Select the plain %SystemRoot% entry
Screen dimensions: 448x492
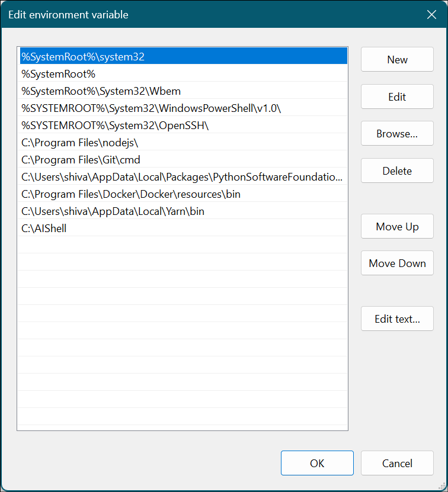point(58,74)
